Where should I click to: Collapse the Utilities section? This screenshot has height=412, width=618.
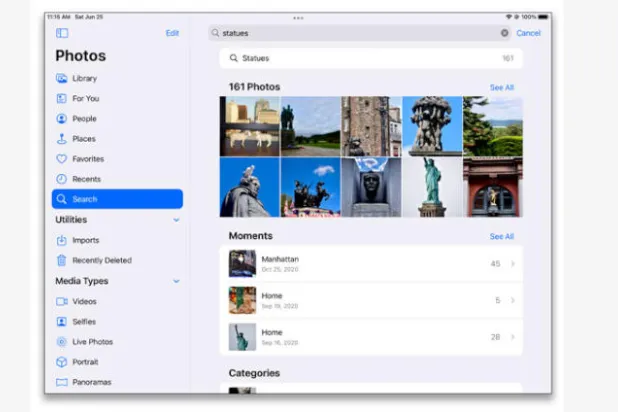tap(176, 220)
